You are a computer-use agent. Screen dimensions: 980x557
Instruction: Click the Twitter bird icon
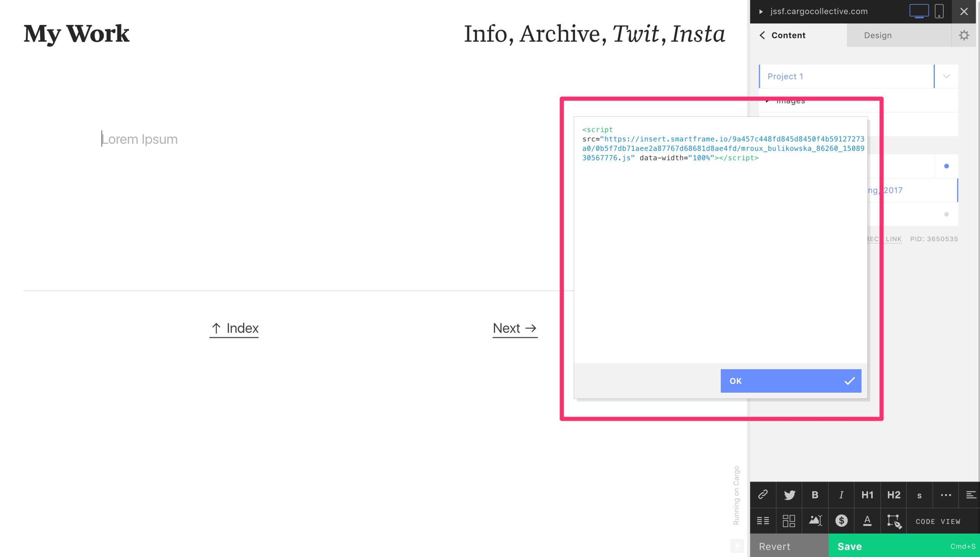point(789,495)
